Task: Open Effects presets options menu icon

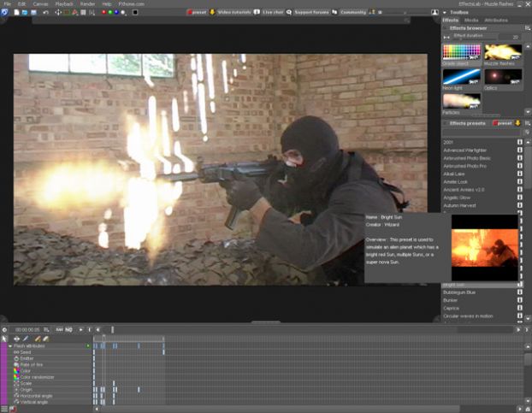Action: point(528,123)
